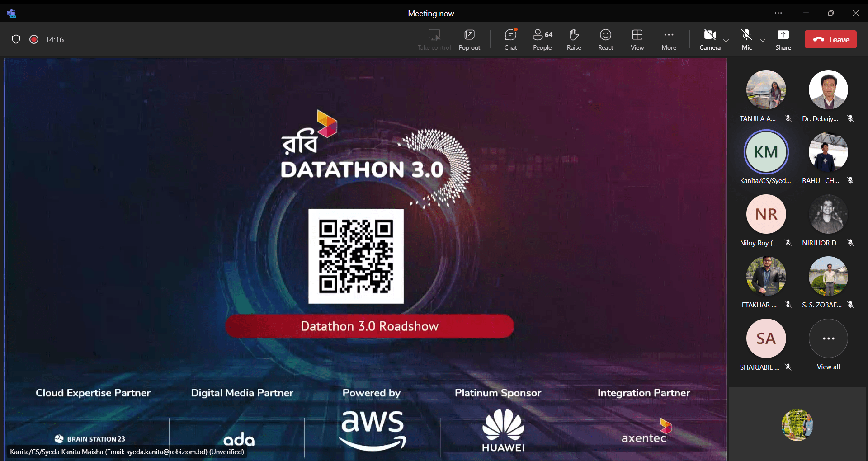This screenshot has width=868, height=461.
Task: Select the KM Kanita participant tile
Action: [766, 152]
